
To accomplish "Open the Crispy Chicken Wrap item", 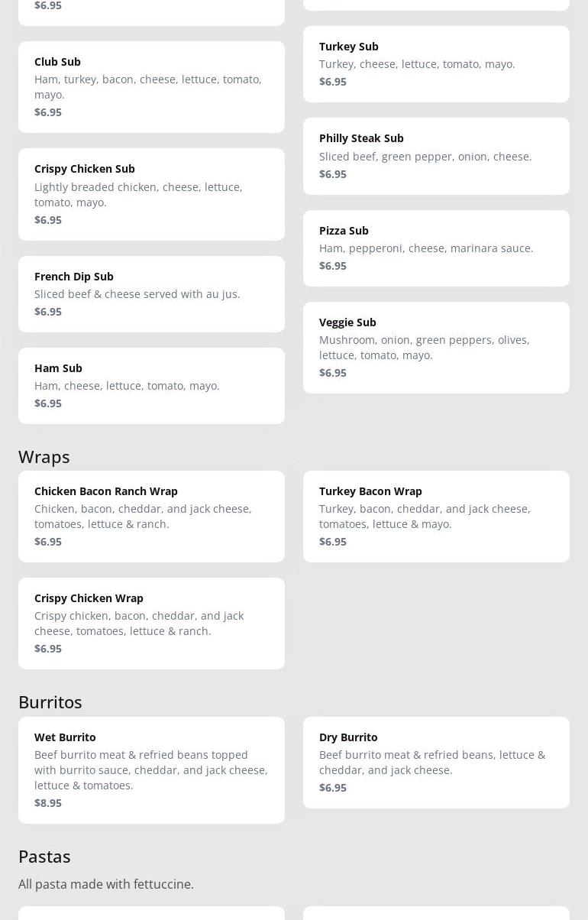I will coord(151,623).
